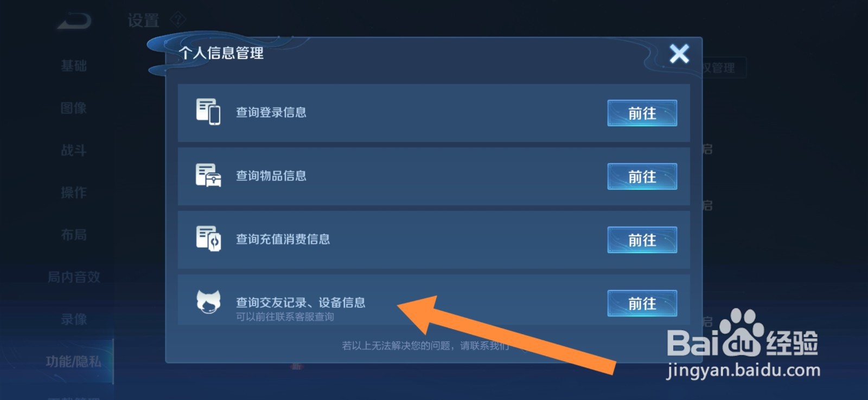Screen dimensions: 868x400
Task: Click 前往 for 查询充值消费信息
Action: 642,240
